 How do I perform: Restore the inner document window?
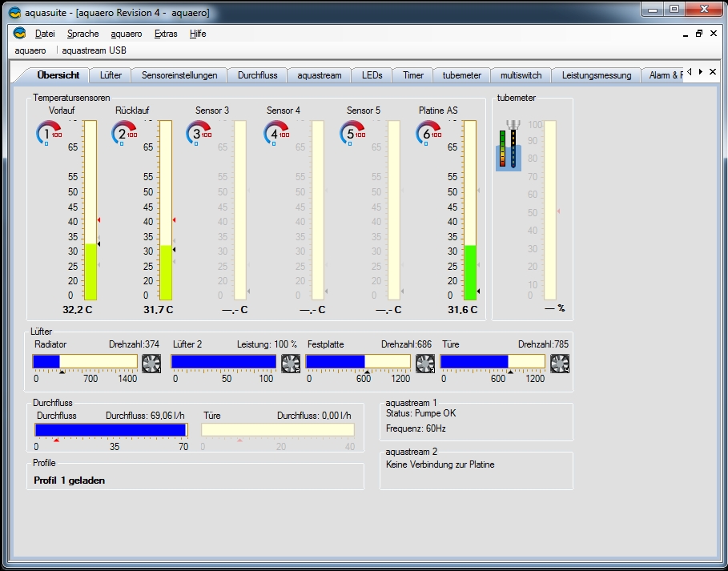coord(699,34)
